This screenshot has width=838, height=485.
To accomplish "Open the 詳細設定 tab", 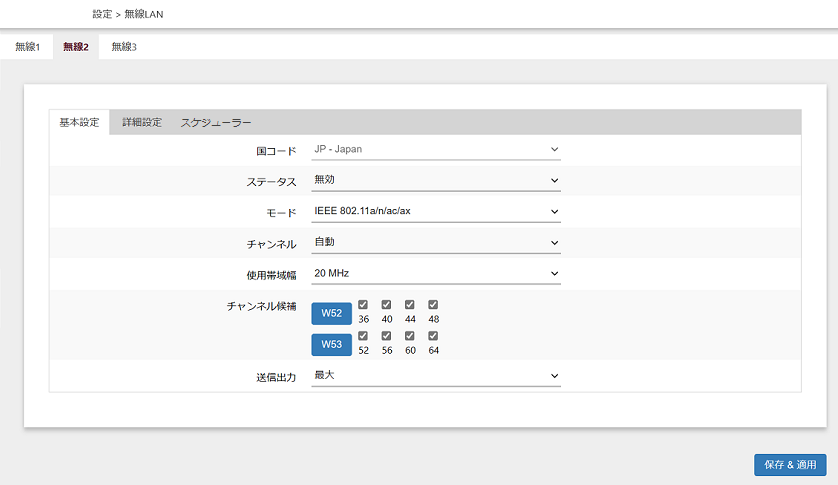I will click(142, 122).
